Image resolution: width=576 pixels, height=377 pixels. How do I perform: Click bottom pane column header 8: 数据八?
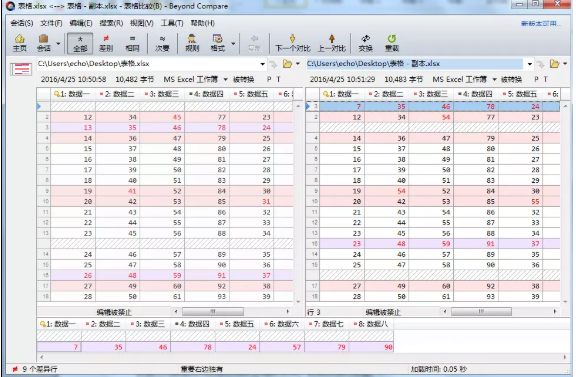[371, 324]
